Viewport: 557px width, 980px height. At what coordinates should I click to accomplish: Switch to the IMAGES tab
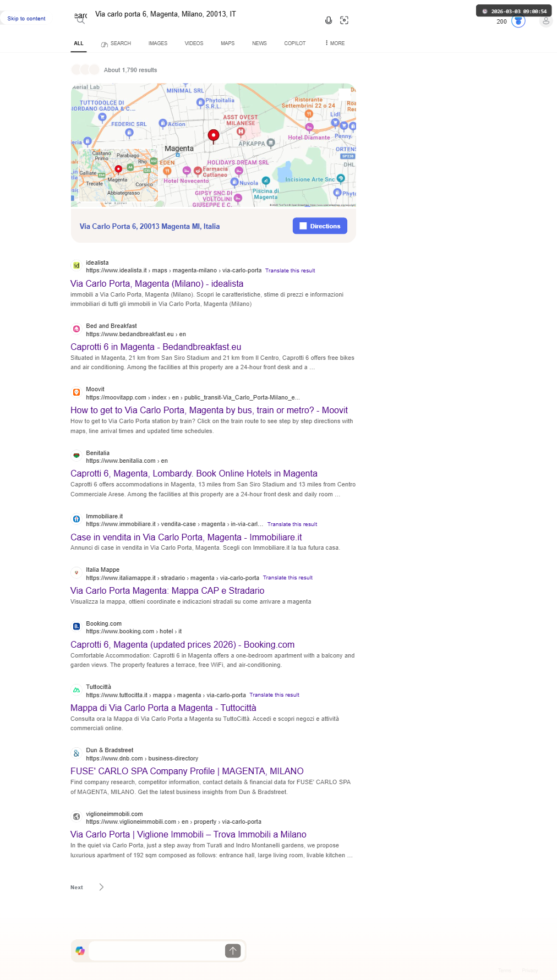pyautogui.click(x=158, y=43)
